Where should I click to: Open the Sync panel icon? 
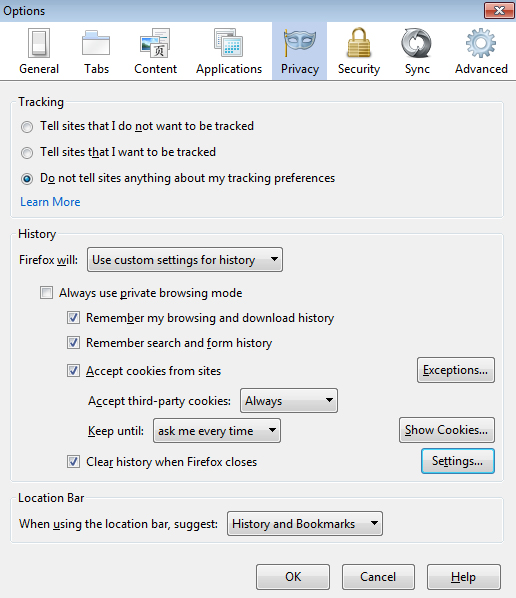tap(416, 43)
